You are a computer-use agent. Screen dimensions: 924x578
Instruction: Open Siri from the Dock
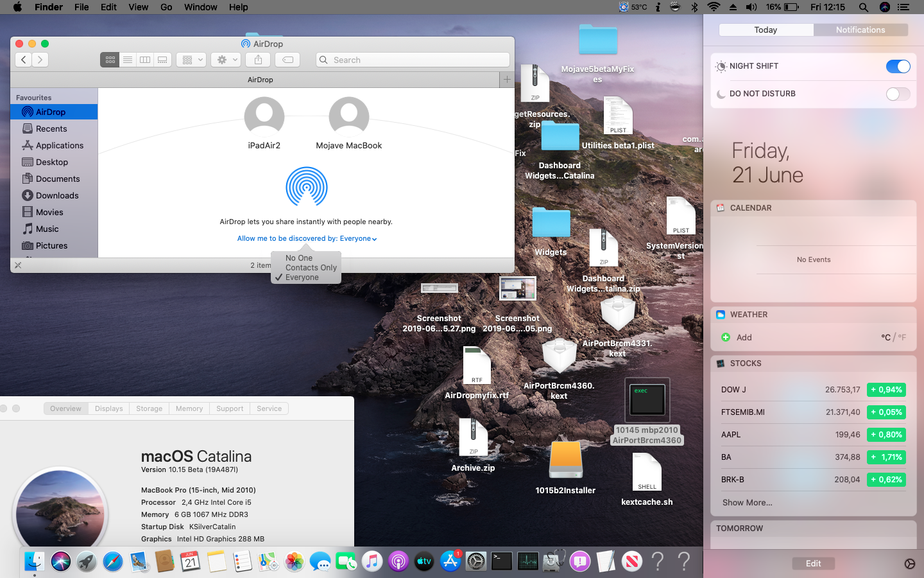click(61, 561)
